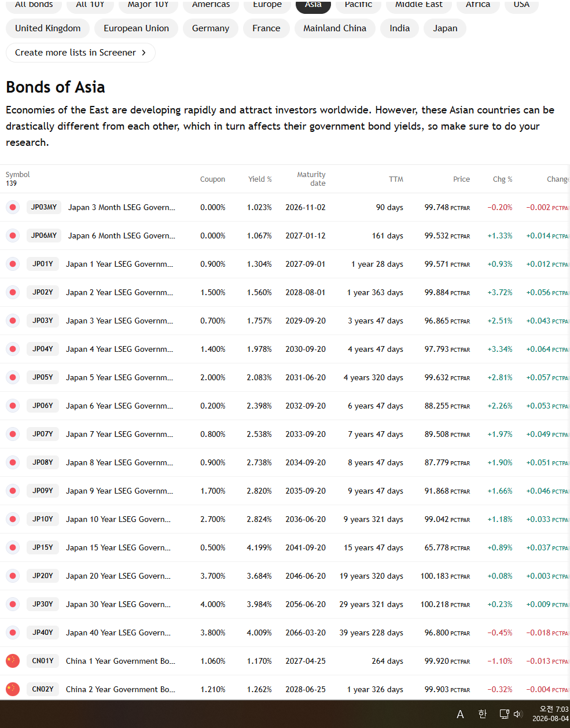Click Japan flag icon beside JP05Y
Image resolution: width=570 pixels, height=728 pixels.
click(13, 377)
